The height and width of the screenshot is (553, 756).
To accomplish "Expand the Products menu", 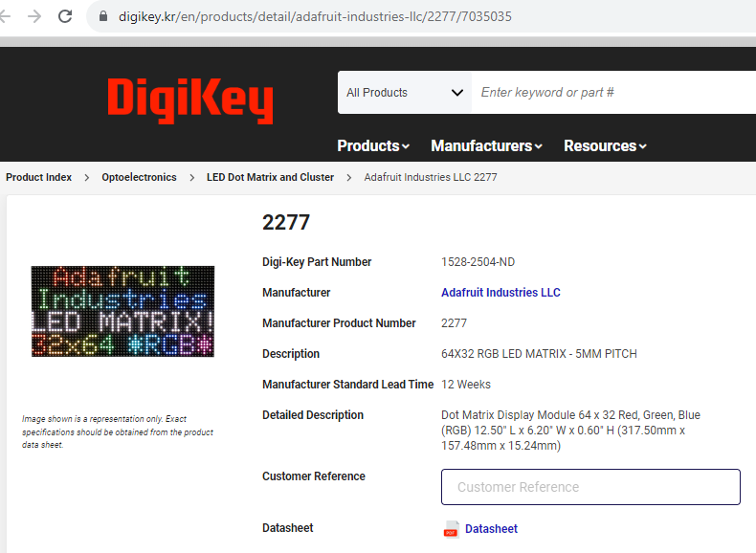I will (373, 145).
